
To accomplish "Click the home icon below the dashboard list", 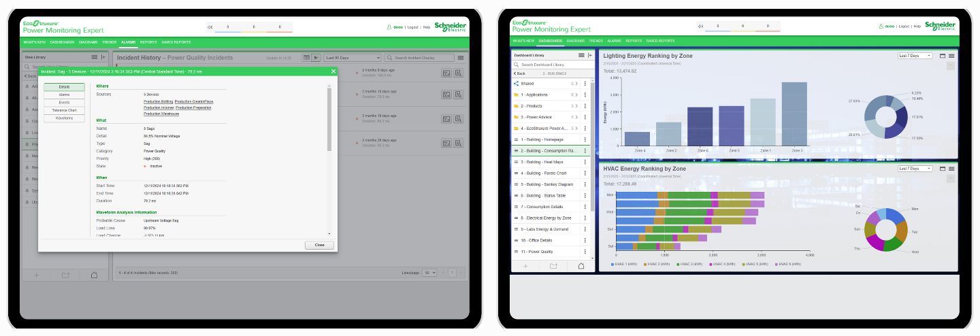I will [x=581, y=266].
